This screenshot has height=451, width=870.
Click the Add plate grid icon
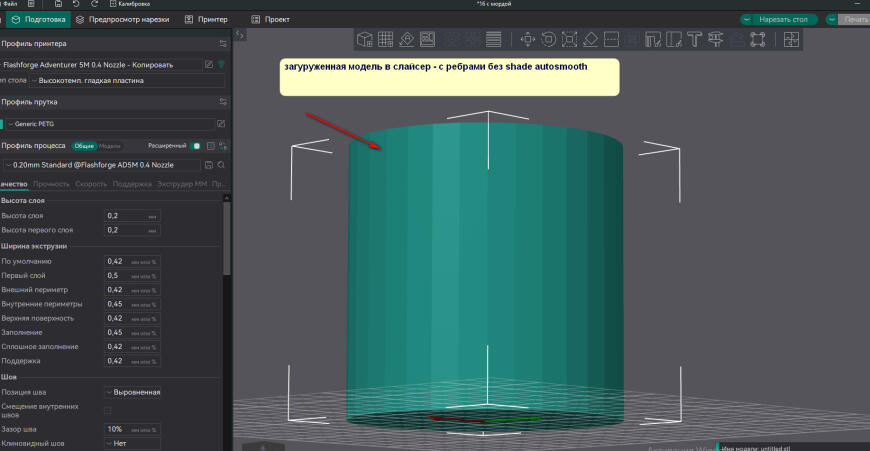[x=386, y=40]
